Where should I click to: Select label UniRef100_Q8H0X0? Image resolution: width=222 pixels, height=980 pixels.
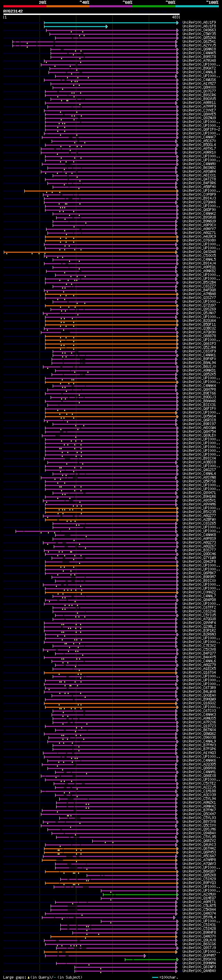coord(199,88)
